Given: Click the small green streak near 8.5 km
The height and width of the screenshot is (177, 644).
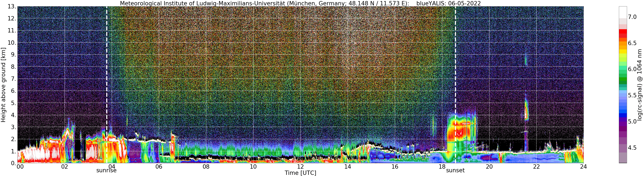Looking at the screenshot, I should (x=526, y=61).
